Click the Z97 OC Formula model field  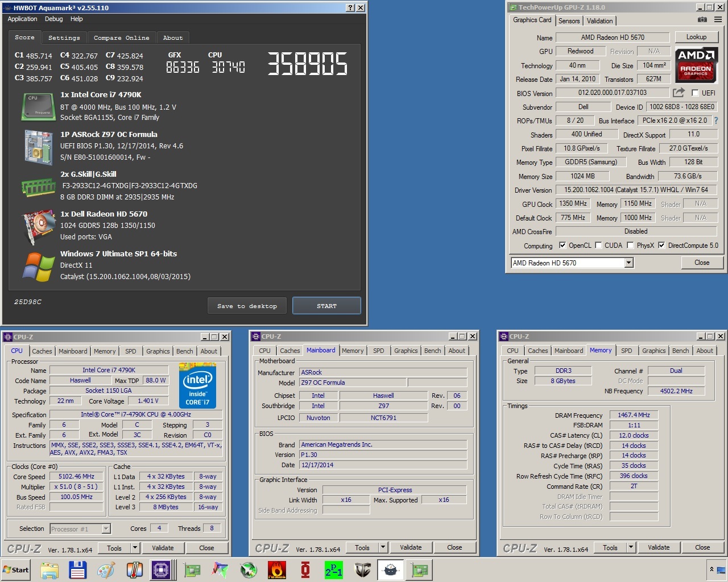click(x=353, y=383)
